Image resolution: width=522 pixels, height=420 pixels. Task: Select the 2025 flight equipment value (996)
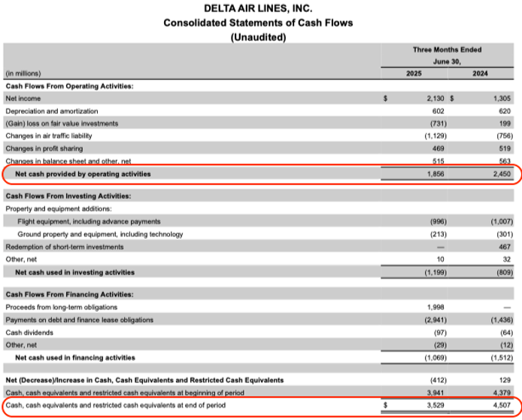tap(436, 221)
